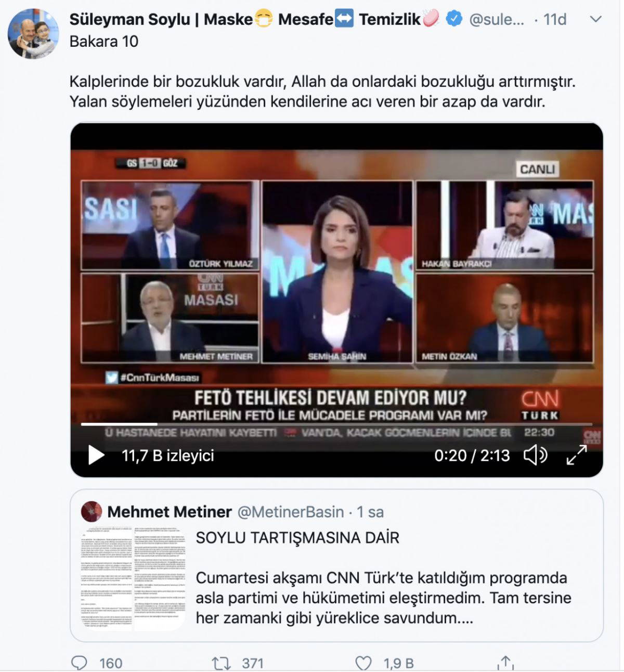Click Süleyman Soylu's profile picture

pos(33,34)
